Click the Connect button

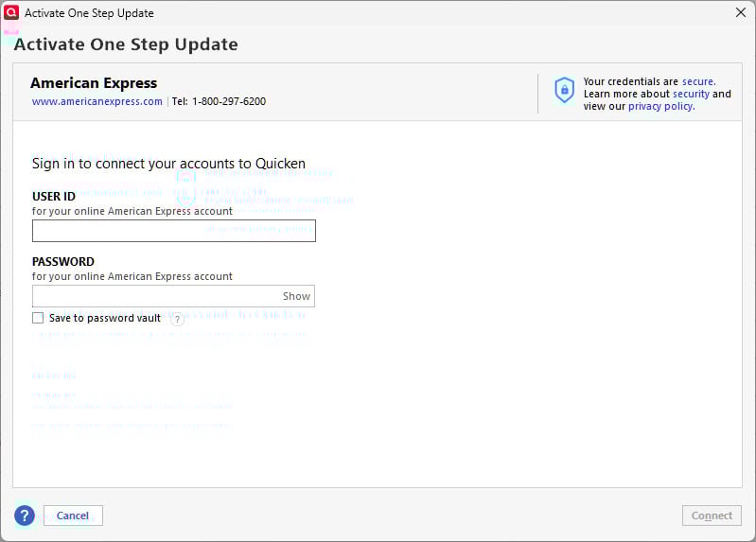point(712,516)
